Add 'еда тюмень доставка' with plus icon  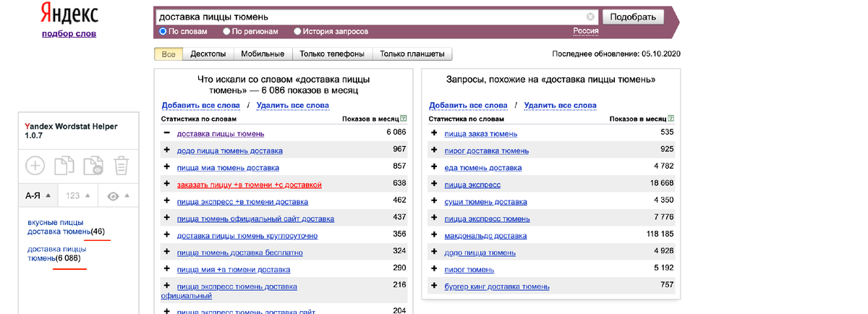click(435, 167)
